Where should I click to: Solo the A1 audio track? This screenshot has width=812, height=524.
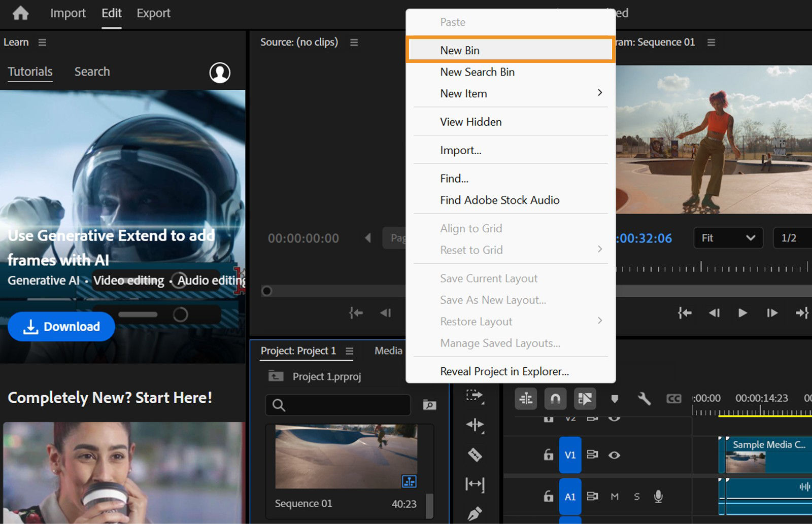(636, 497)
